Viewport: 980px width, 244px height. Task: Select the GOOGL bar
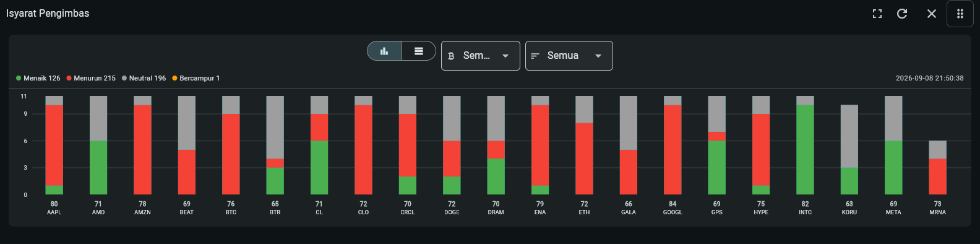(x=673, y=145)
